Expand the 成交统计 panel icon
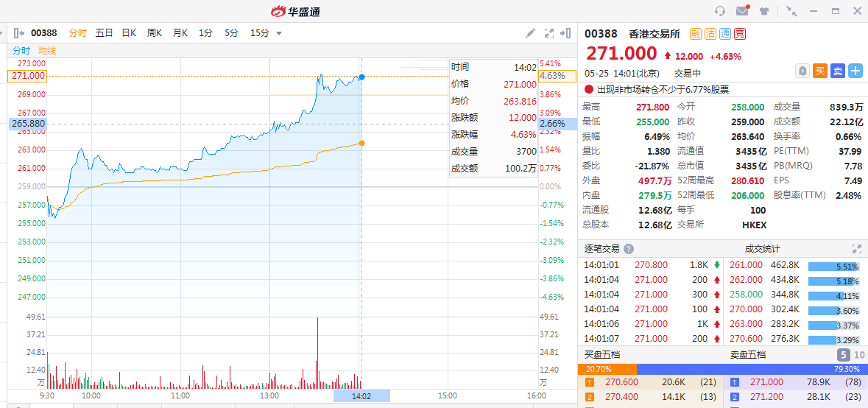The width and height of the screenshot is (868, 408). (x=857, y=249)
